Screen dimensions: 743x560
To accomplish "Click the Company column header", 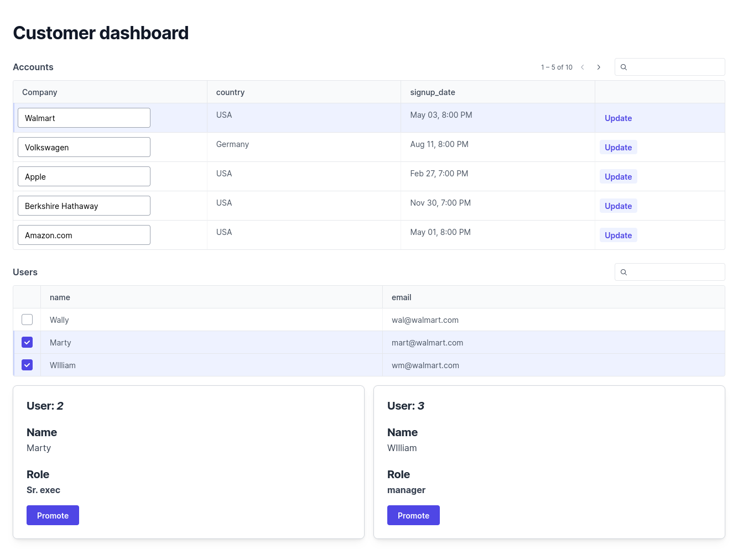I will pos(110,92).
